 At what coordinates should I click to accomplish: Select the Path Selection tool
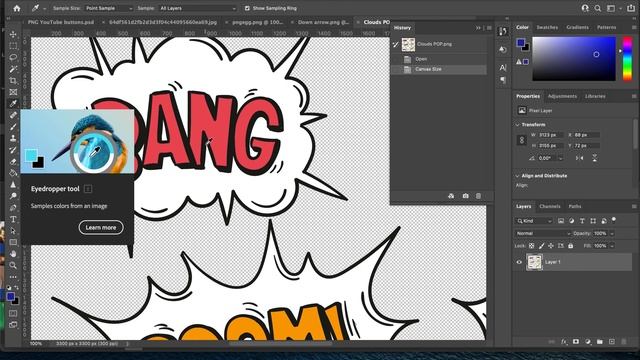coord(13,231)
